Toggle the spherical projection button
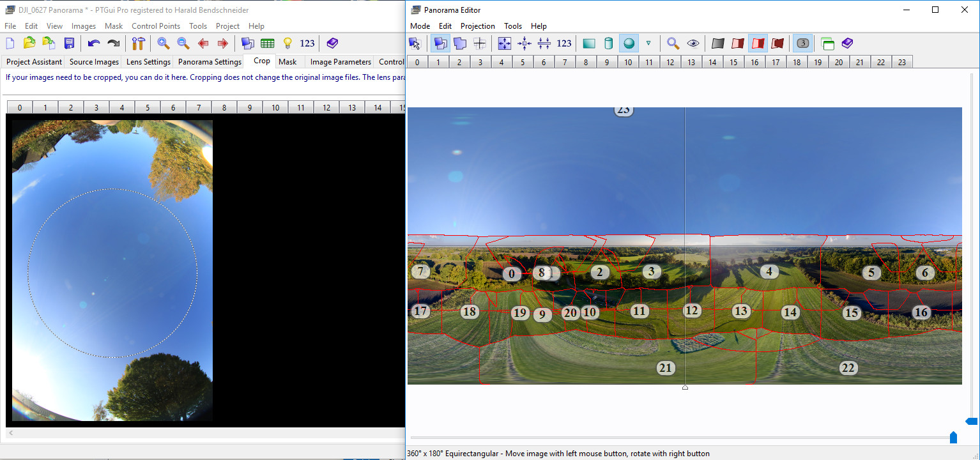 pyautogui.click(x=629, y=43)
